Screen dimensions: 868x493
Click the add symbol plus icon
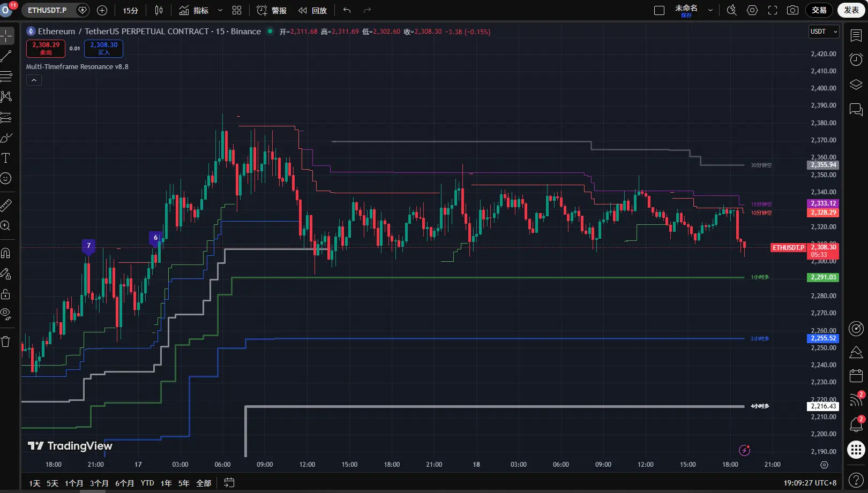tap(102, 10)
